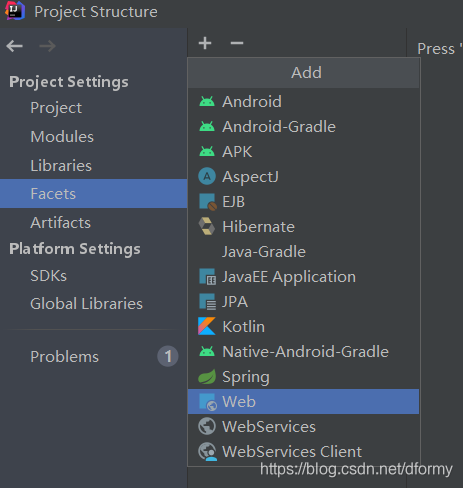This screenshot has width=463, height=488.
Task: Click the WebServices Client icon
Action: (207, 452)
